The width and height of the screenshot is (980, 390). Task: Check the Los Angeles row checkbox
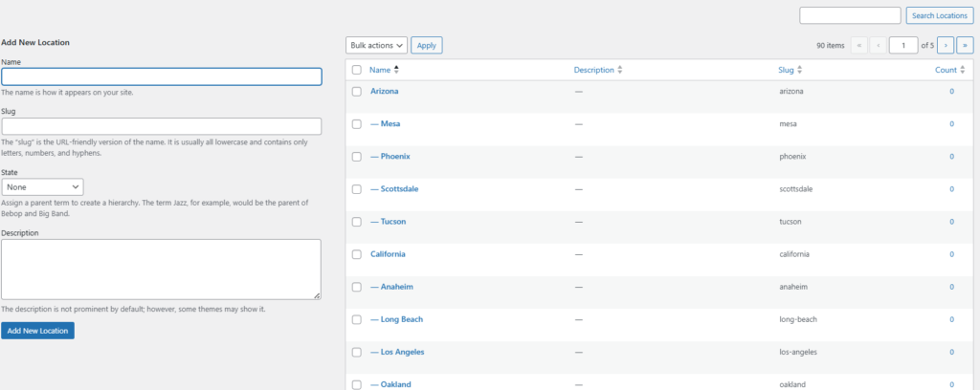pos(357,352)
